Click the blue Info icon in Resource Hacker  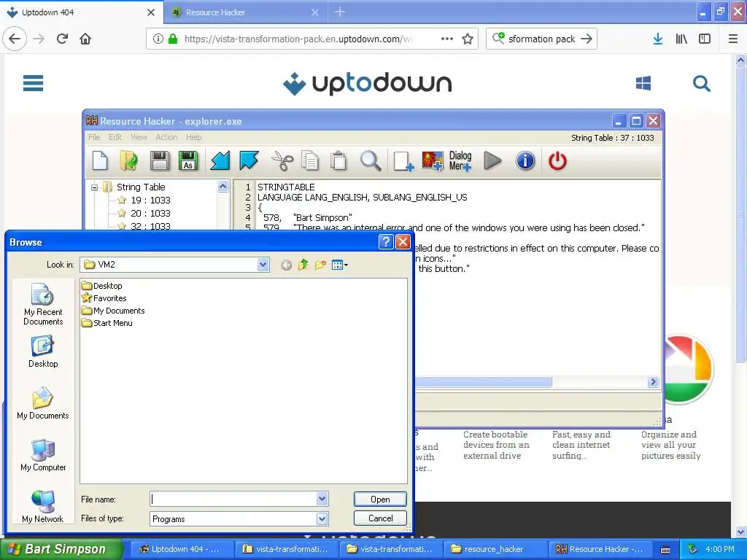525,160
